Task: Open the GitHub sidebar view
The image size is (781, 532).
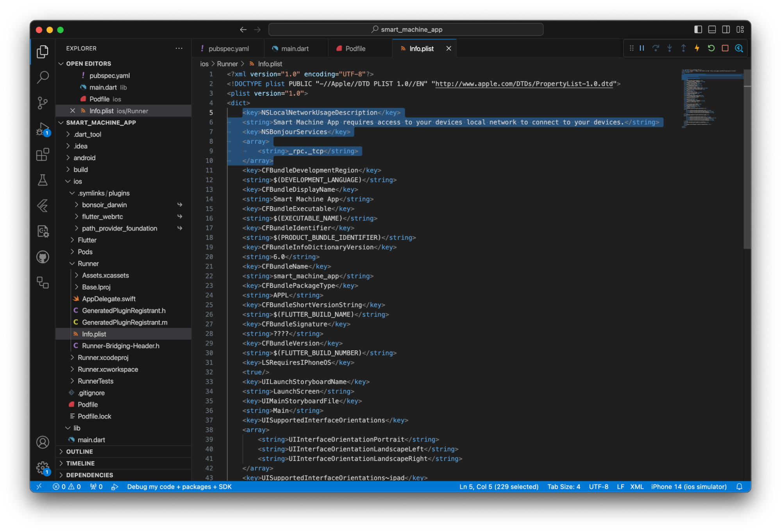Action: pyautogui.click(x=42, y=257)
